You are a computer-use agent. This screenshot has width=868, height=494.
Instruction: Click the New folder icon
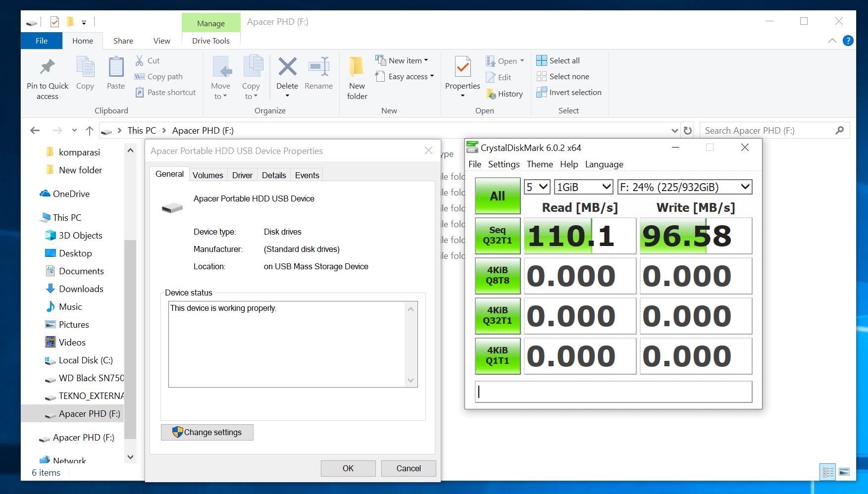tap(357, 67)
